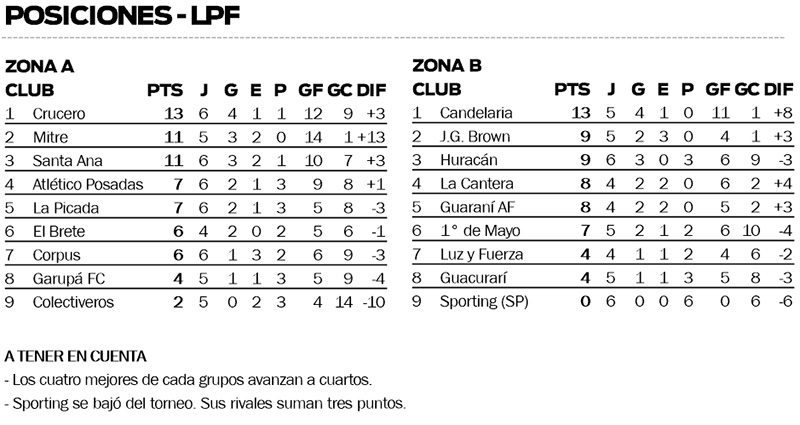Select the Guaraní AF club entry
The width and height of the screenshot is (800, 425).
tap(474, 207)
